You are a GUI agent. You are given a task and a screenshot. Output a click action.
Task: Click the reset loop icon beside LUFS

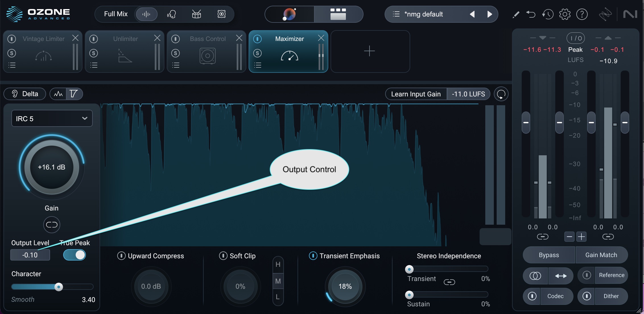tap(501, 94)
